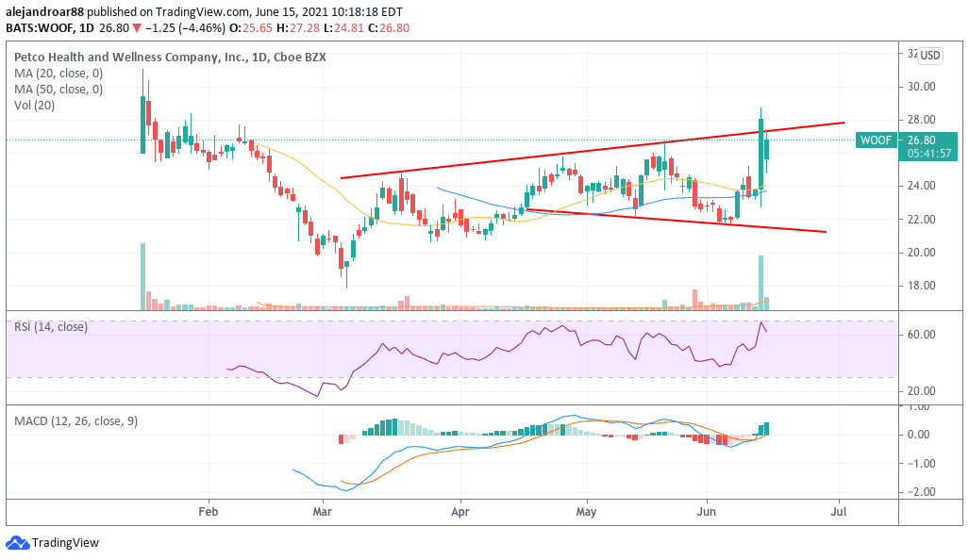Select the MA (20, close, 0) indicator label
The height and width of the screenshot is (560, 969).
pyautogui.click(x=58, y=74)
